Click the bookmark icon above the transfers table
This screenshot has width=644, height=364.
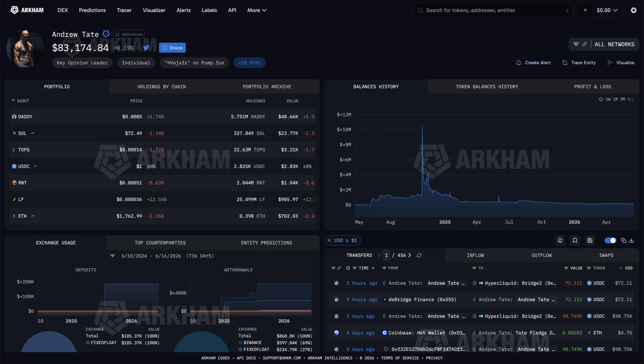click(575, 240)
